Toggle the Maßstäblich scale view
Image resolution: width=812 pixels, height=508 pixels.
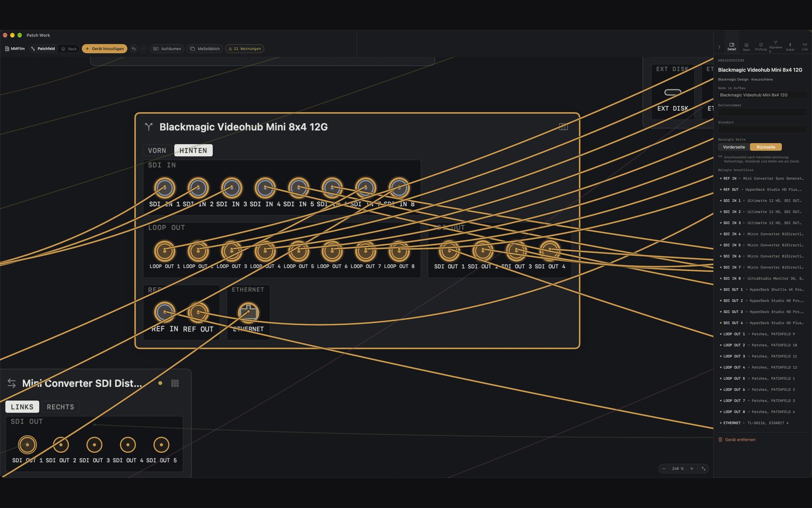tap(205, 49)
